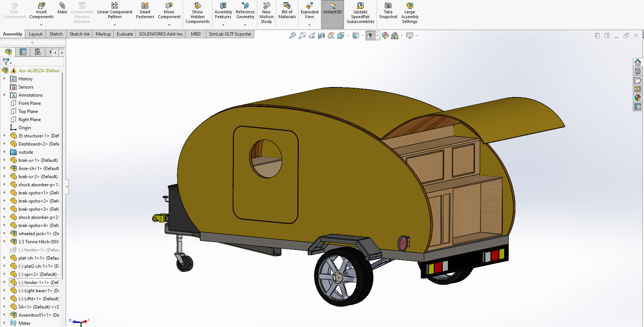Select Move Component tool
The height and width of the screenshot is (327, 644).
(x=169, y=11)
